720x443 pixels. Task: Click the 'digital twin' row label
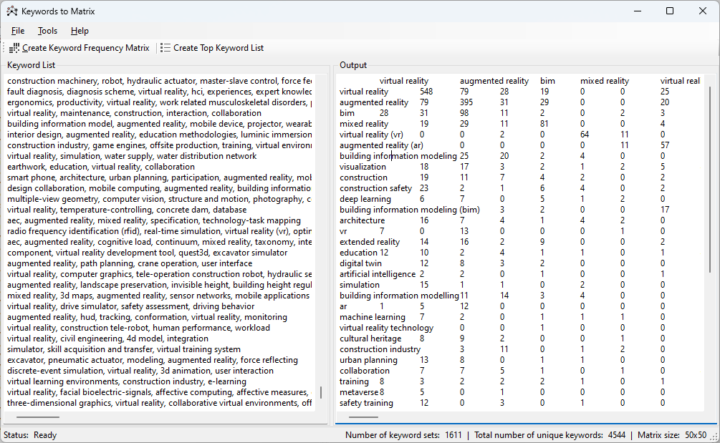(360, 264)
